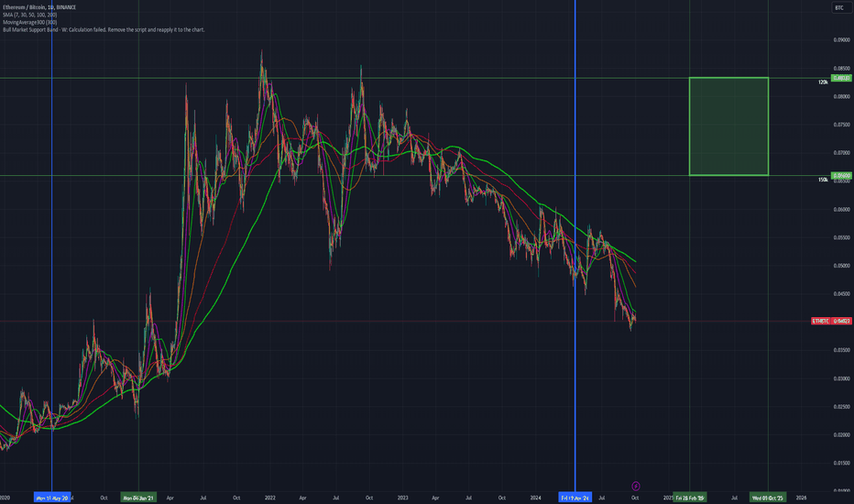Click the green date label Wed 01 Oct '25
Screen dimensions: 854x504
[767, 498]
